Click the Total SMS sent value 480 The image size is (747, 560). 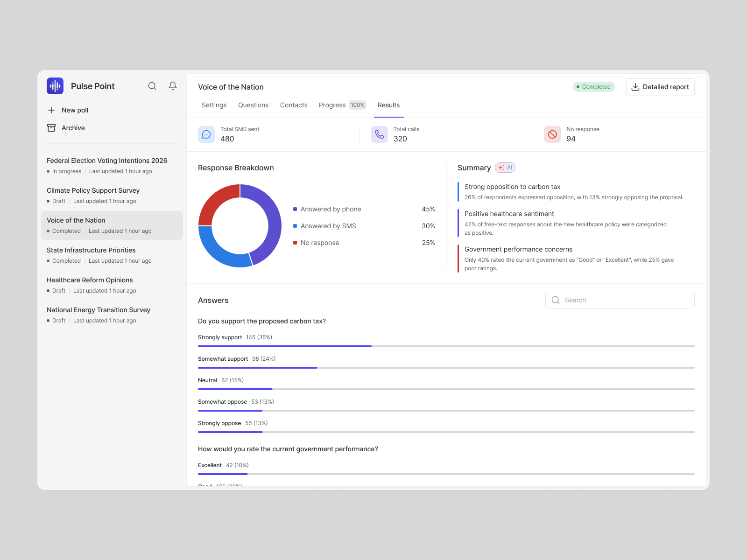(227, 139)
